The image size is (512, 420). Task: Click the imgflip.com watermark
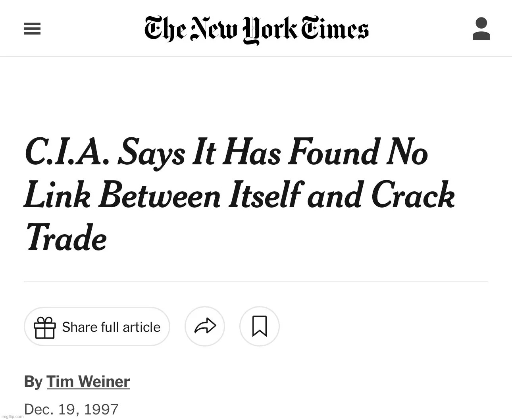tap(12, 416)
